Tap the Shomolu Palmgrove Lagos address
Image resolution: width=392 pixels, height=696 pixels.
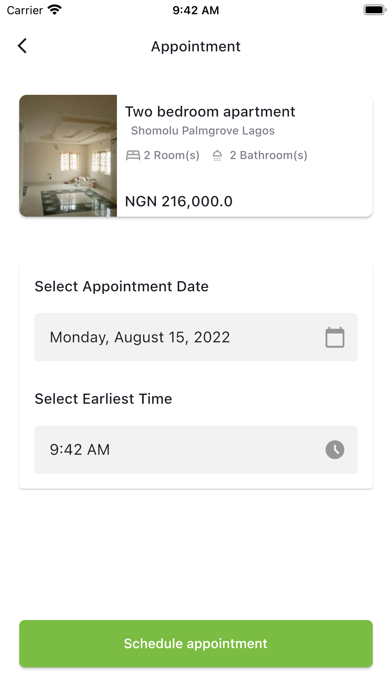[x=203, y=131]
